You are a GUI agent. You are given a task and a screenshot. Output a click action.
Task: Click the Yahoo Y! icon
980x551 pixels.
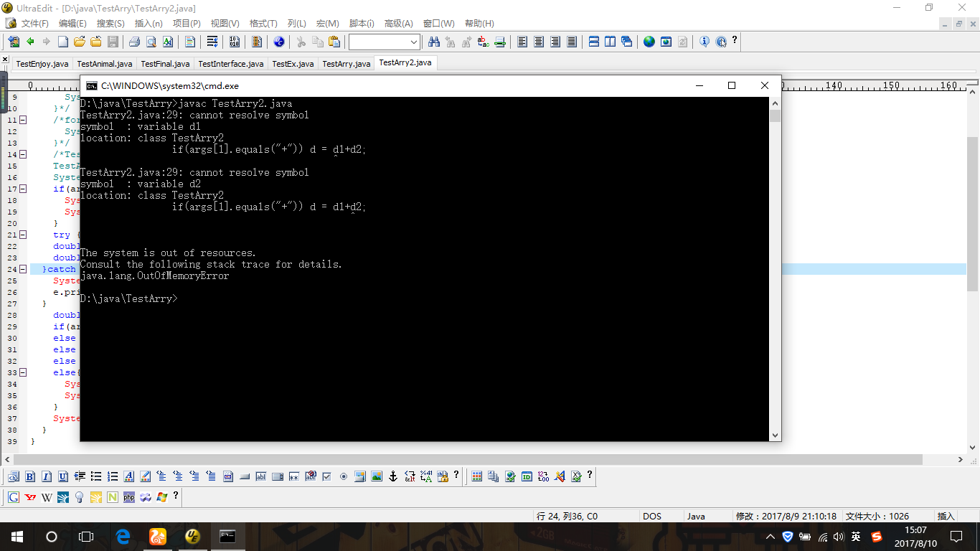[30, 496]
